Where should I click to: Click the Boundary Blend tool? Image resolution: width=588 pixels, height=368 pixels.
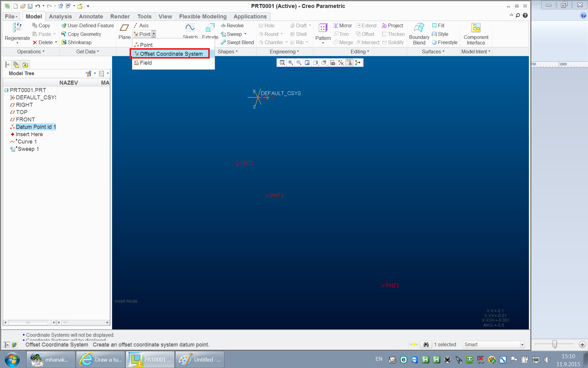click(419, 34)
